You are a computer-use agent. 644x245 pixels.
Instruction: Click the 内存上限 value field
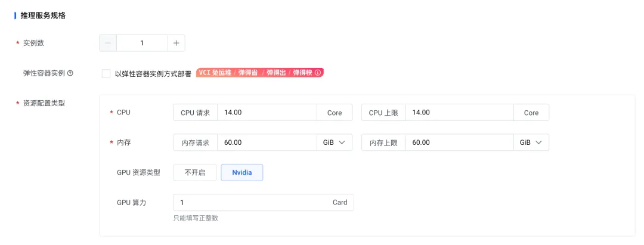(459, 142)
